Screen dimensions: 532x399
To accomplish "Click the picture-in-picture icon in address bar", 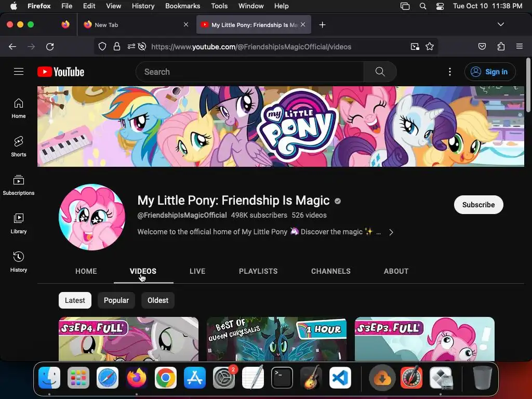I will (x=415, y=47).
